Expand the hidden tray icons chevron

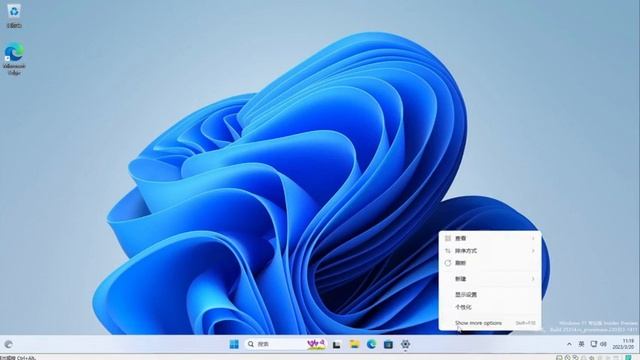tap(569, 344)
